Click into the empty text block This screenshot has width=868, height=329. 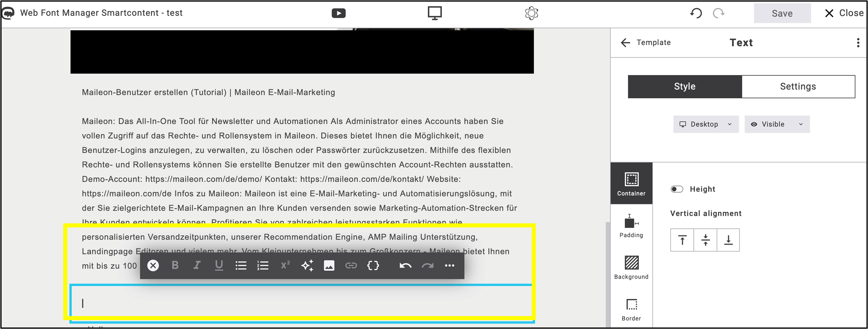(302, 303)
